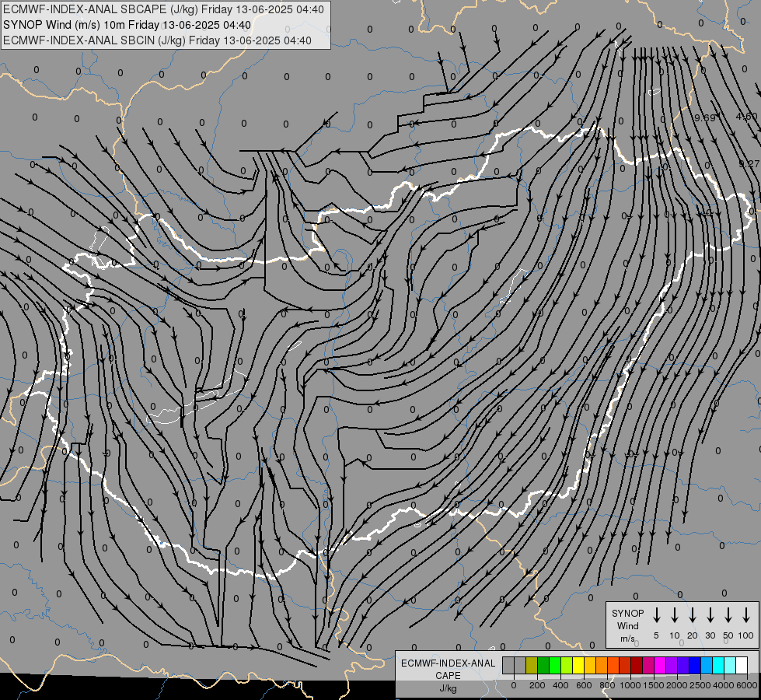This screenshot has height=700, width=761.
Task: Click the ECMWF-INDEX-ANAL legend title text
Action: tap(449, 663)
